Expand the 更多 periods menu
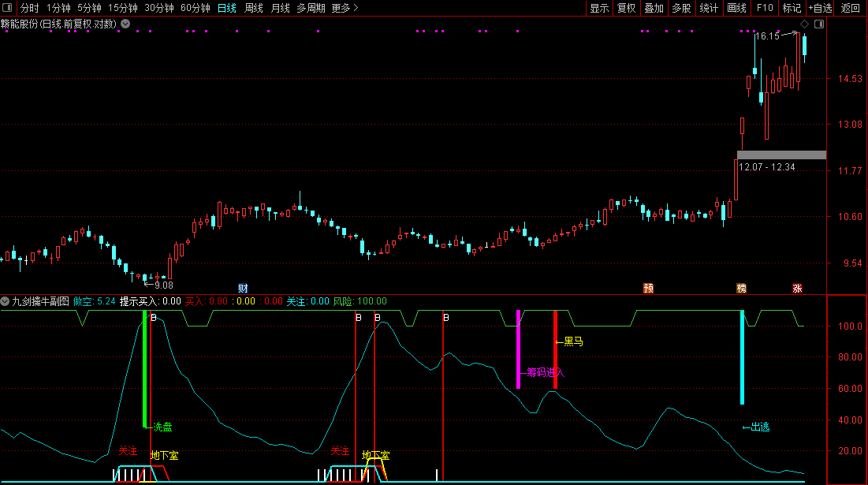The height and width of the screenshot is (485, 868). 345,8
